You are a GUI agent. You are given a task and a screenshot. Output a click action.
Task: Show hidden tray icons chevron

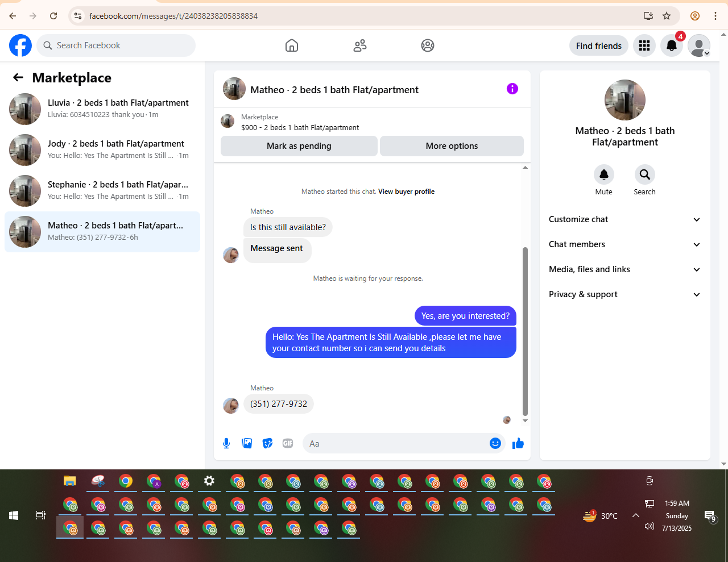point(636,515)
